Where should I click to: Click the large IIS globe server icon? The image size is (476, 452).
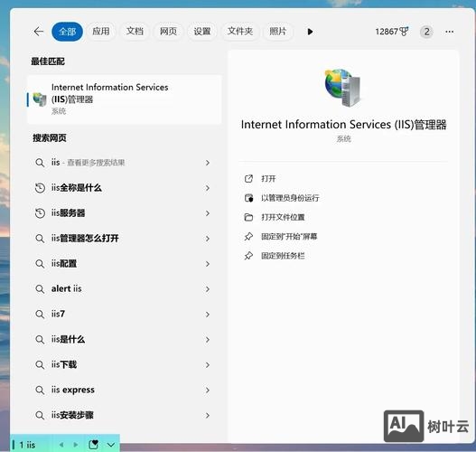pos(342,88)
